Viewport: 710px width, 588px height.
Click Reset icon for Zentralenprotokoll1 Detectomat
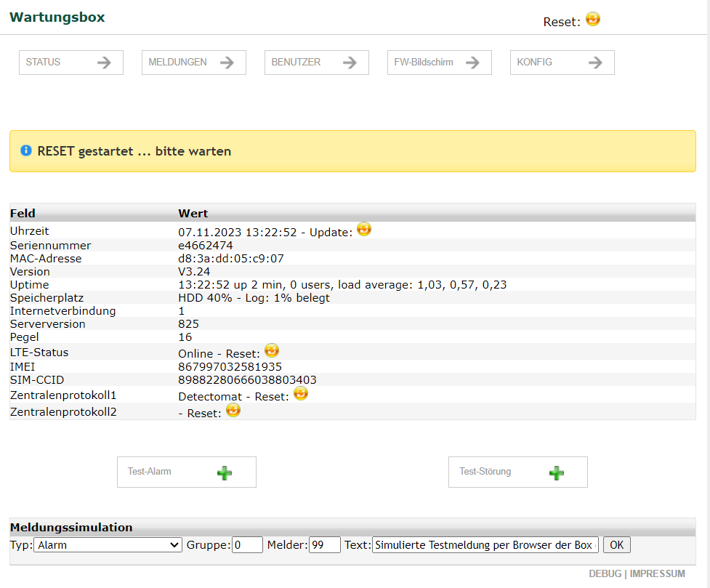pos(301,394)
